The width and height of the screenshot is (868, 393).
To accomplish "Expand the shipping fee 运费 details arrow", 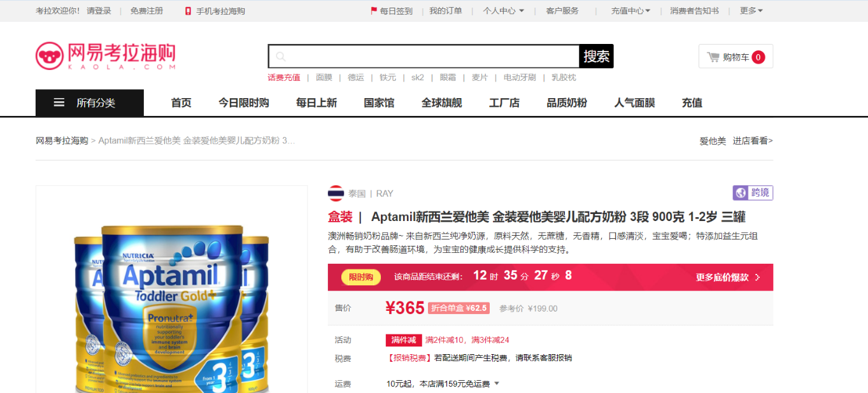I will (x=497, y=383).
